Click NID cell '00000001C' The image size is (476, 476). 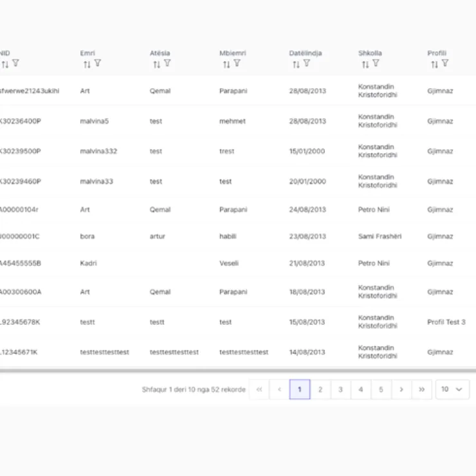pos(20,236)
